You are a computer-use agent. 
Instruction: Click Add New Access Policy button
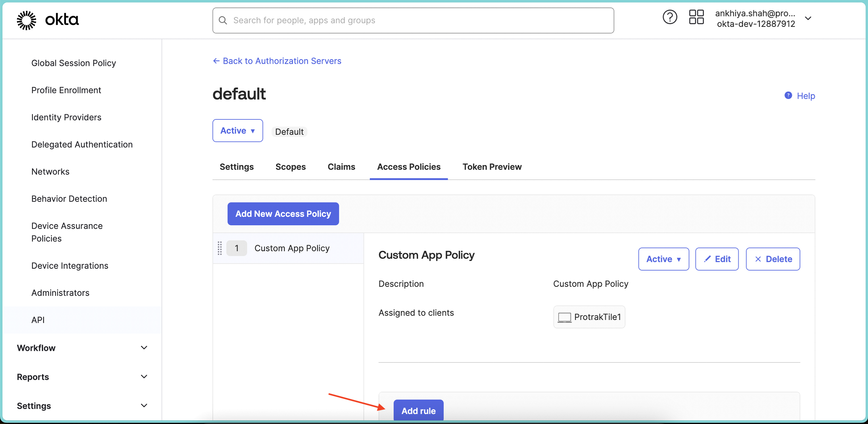click(x=283, y=214)
